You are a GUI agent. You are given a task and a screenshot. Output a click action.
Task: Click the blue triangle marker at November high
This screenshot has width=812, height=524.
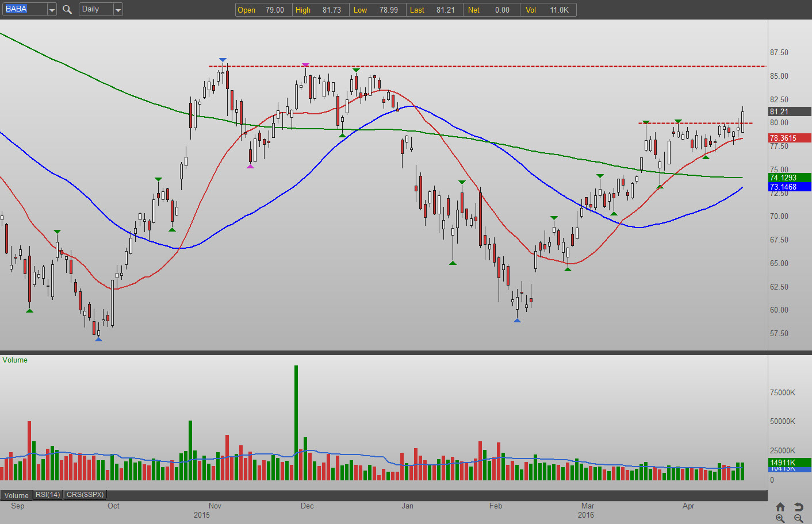[223, 60]
